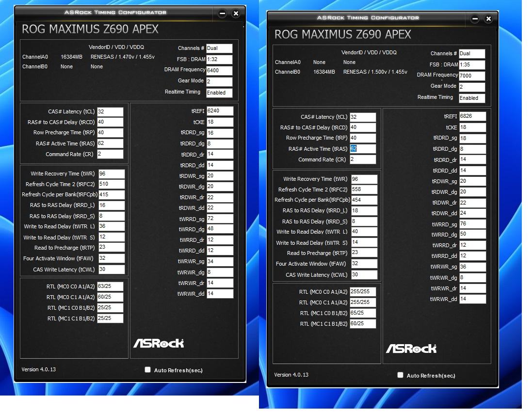Click tWRWR_sg field showing 34
The image size is (532, 412).
[220, 261]
